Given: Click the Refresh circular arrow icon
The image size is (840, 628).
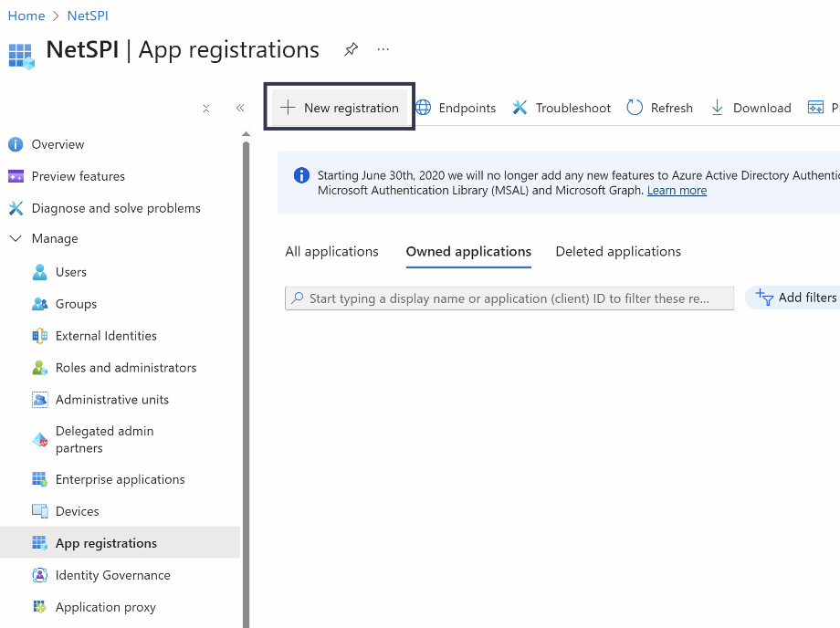Looking at the screenshot, I should click(635, 108).
